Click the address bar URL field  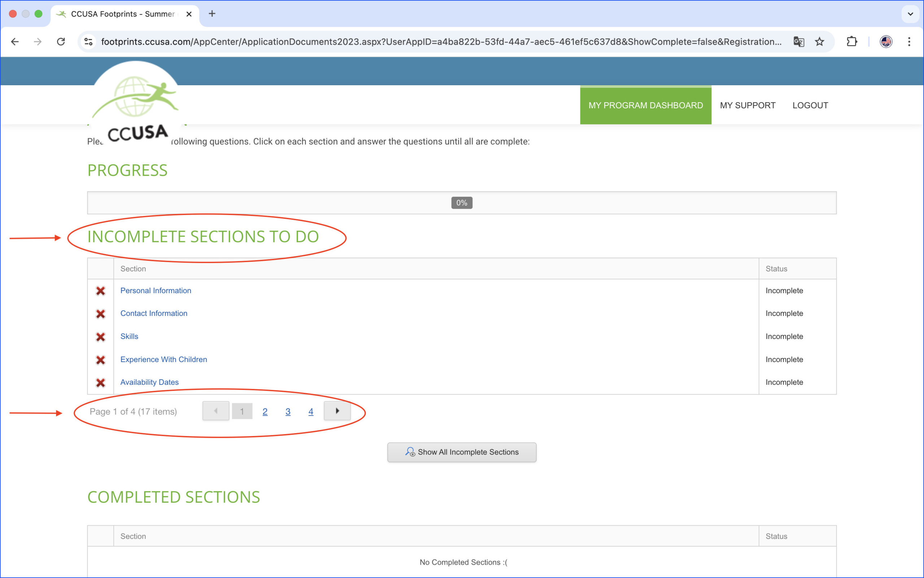[440, 42]
